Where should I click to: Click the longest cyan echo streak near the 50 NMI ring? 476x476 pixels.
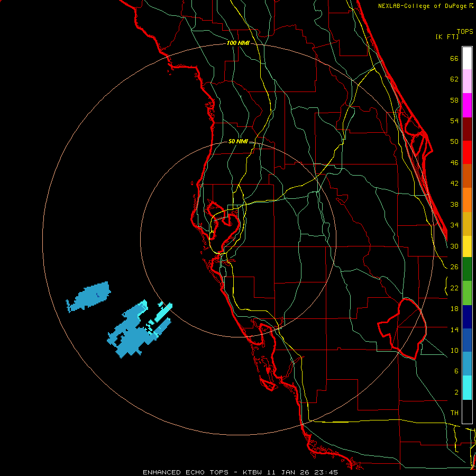[163, 312]
